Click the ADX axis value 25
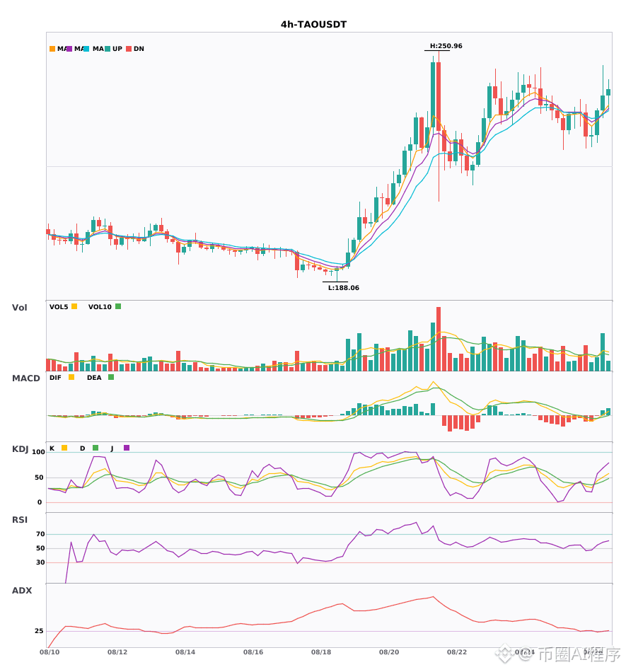Image resolution: width=626 pixels, height=672 pixels. (39, 631)
